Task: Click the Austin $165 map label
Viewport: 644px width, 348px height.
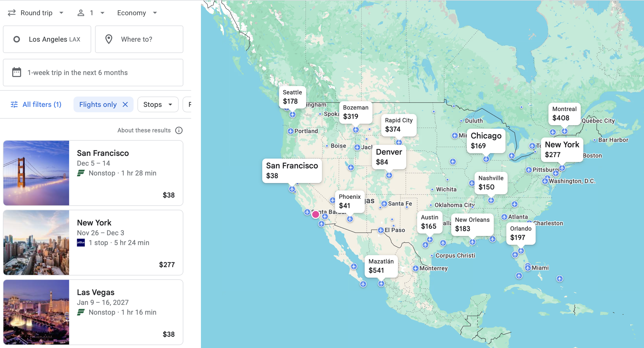Action: tap(429, 222)
